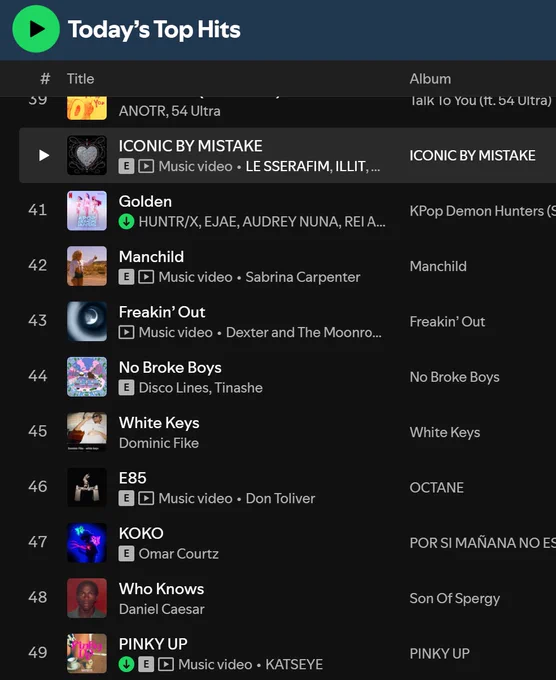
Task: Click the # column header
Action: pyautogui.click(x=45, y=79)
